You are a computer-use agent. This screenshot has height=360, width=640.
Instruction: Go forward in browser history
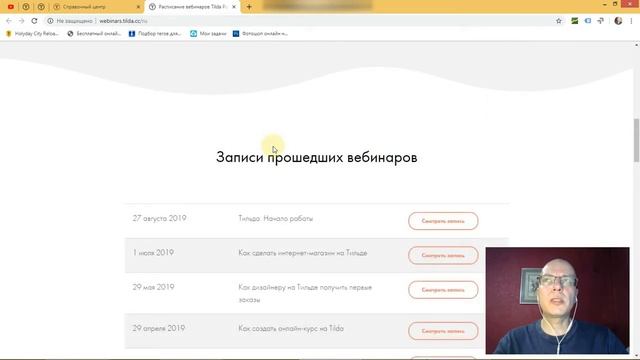22,21
